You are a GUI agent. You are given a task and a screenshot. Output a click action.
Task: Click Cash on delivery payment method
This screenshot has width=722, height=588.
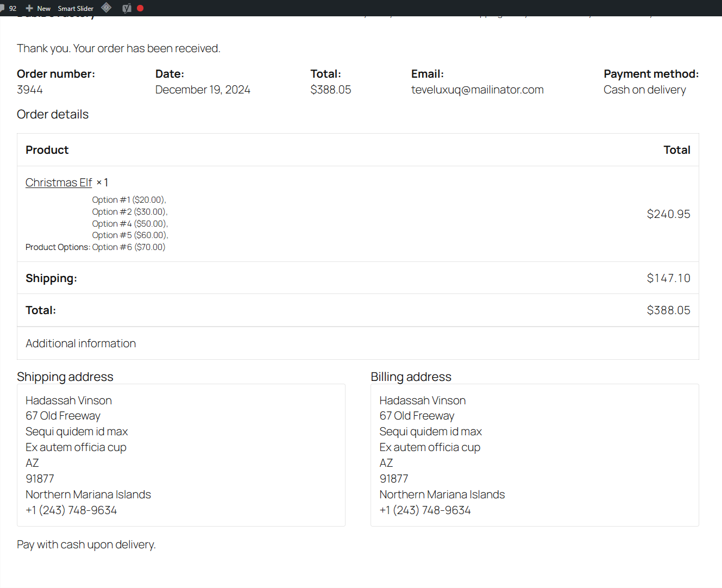(645, 90)
